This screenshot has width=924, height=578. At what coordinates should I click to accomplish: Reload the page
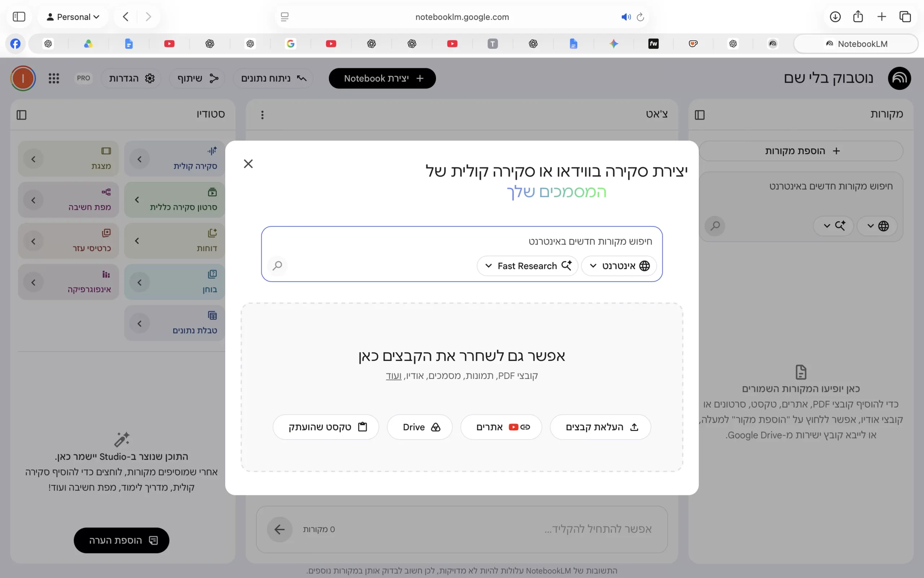[640, 17]
